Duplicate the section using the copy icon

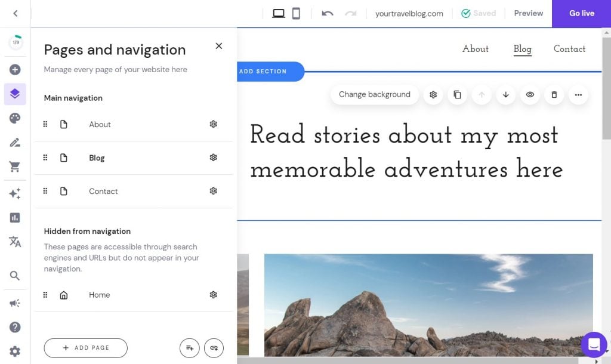[457, 94]
